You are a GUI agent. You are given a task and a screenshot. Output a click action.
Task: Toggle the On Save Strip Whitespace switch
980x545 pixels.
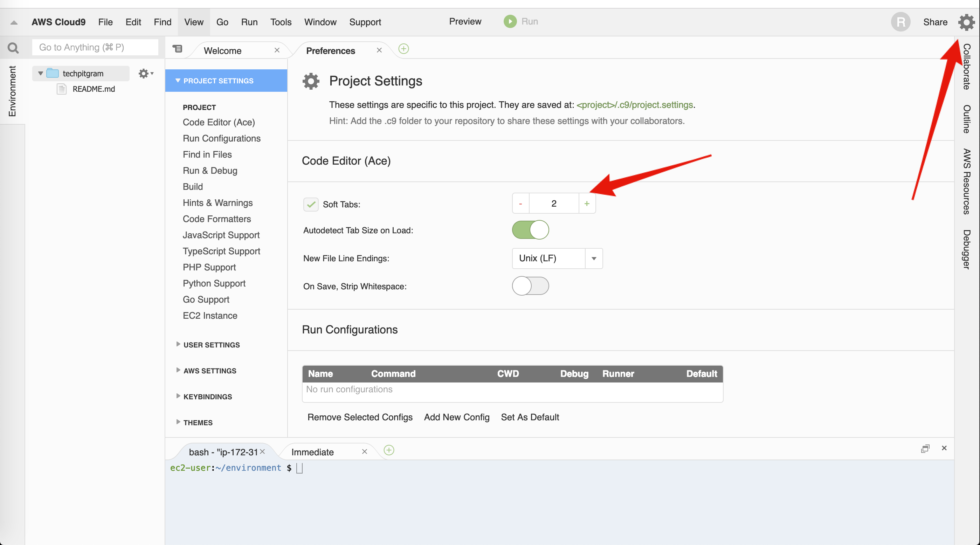531,286
